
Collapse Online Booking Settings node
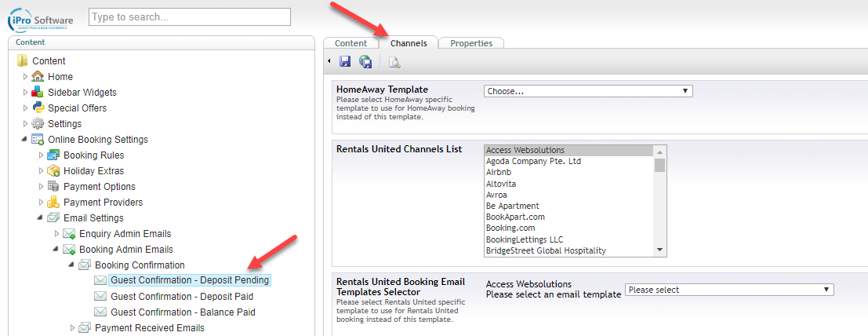24,139
